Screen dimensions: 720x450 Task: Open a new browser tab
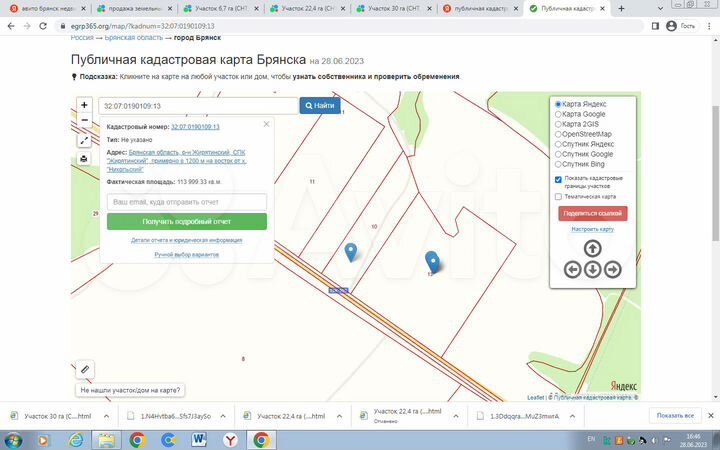tap(621, 8)
